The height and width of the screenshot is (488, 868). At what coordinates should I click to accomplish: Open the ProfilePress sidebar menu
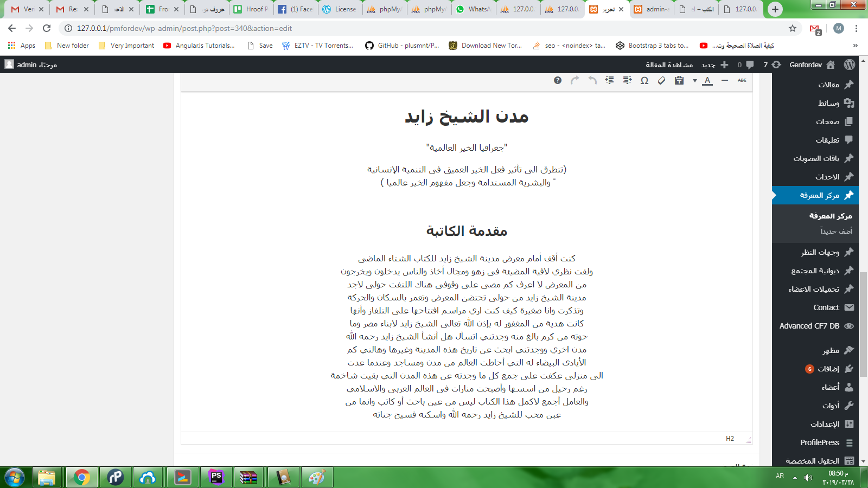tap(815, 442)
